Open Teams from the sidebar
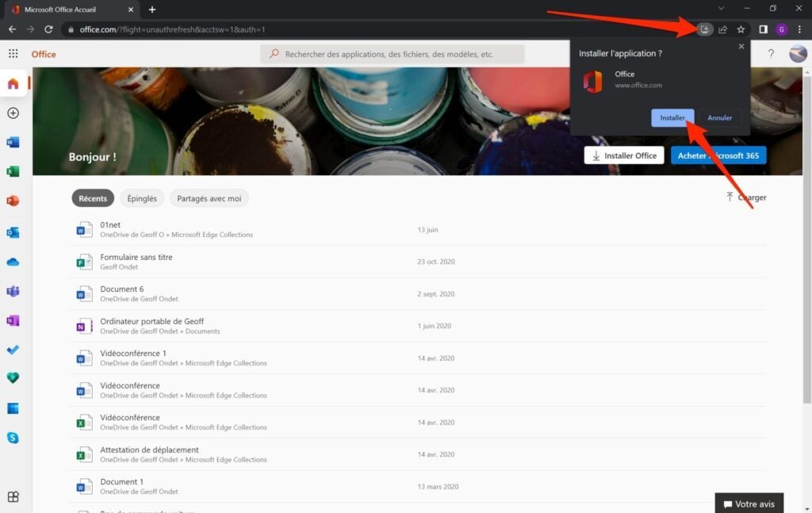This screenshot has width=812, height=513. pos(13,292)
